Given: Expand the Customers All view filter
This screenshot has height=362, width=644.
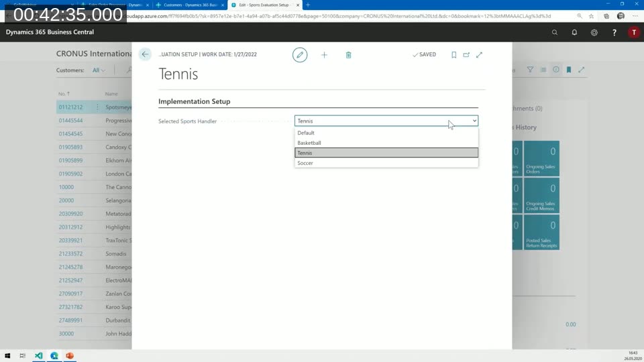Looking at the screenshot, I should pos(99,70).
